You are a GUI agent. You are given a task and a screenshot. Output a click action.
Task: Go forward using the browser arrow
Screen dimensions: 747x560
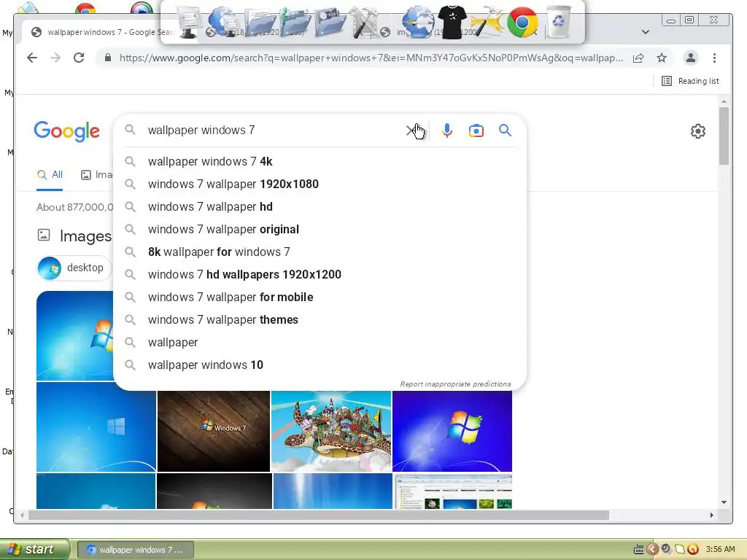click(55, 58)
